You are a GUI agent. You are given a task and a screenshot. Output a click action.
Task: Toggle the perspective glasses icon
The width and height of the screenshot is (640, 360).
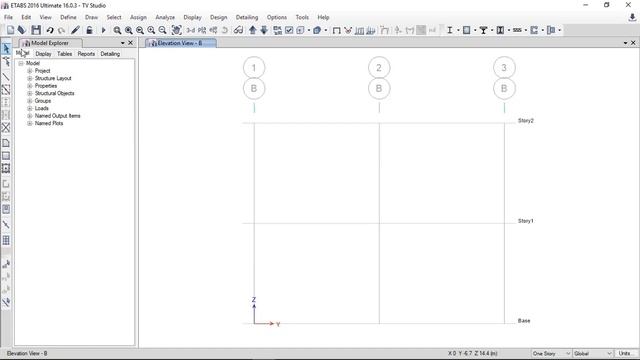(x=238, y=30)
